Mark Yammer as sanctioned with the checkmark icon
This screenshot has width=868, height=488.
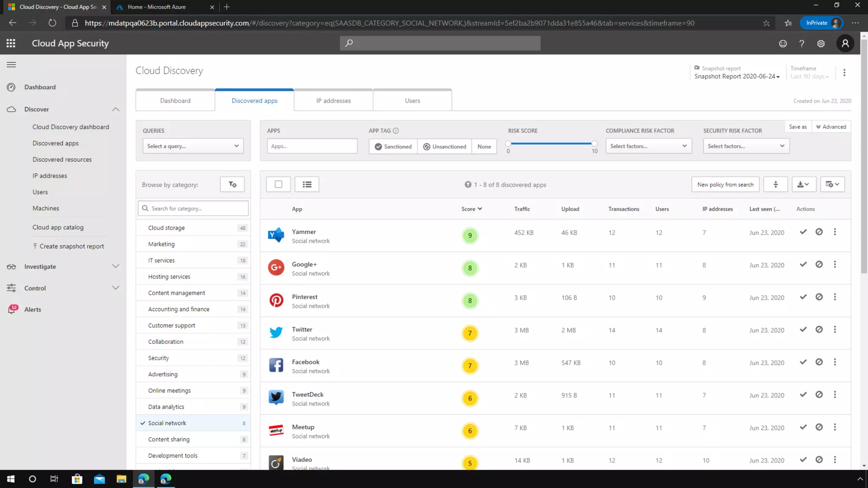(803, 232)
